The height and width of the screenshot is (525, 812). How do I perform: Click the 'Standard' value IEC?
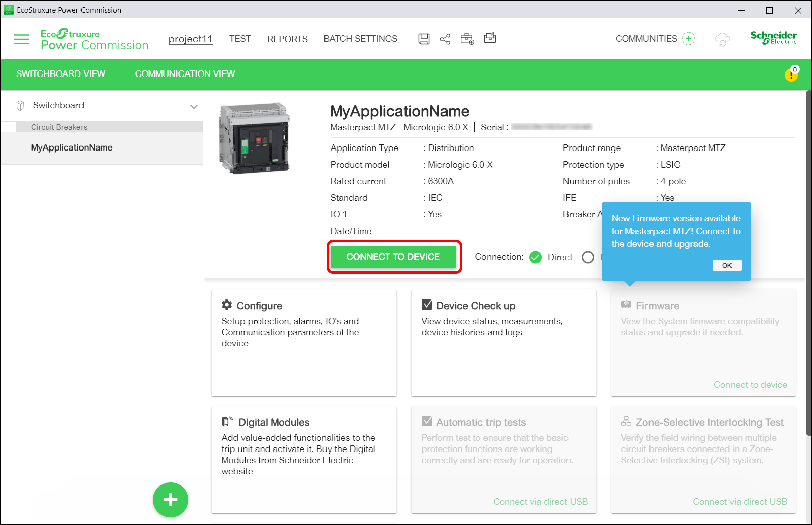[435, 198]
